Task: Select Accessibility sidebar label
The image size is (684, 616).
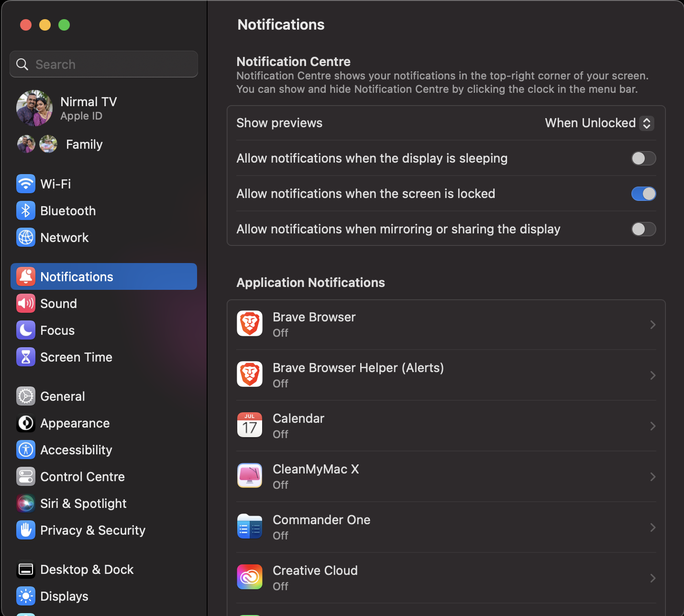Action: [76, 450]
